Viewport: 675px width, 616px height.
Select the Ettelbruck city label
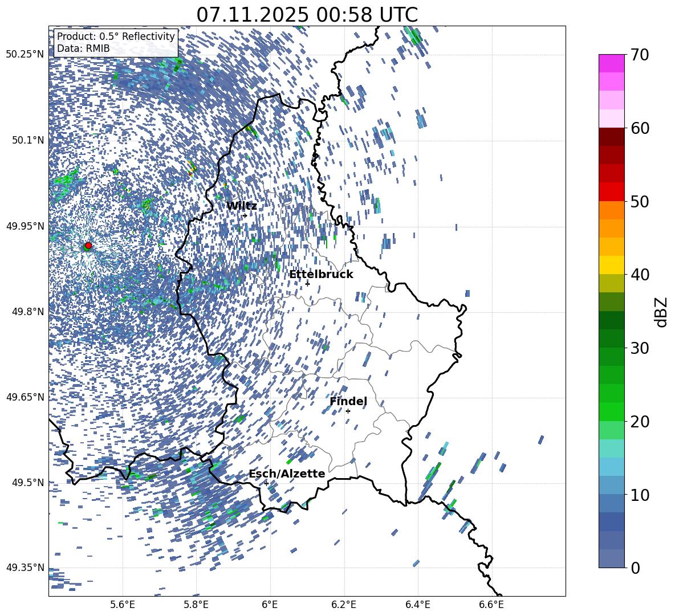321,275
